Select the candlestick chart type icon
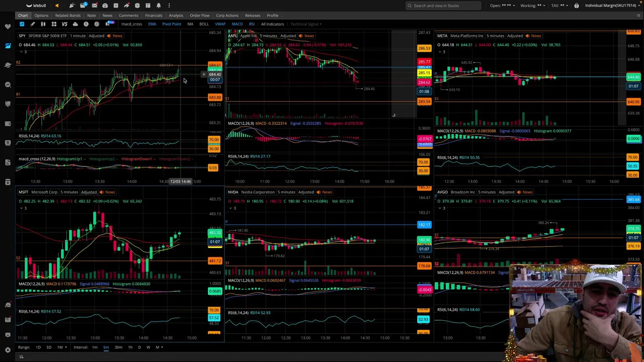Screen dimensions: 644x362 point(43,24)
